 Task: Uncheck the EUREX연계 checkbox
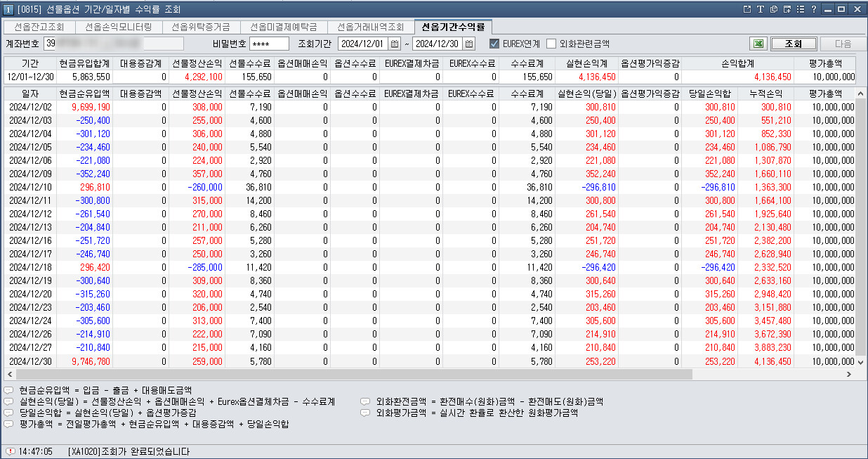tap(494, 44)
